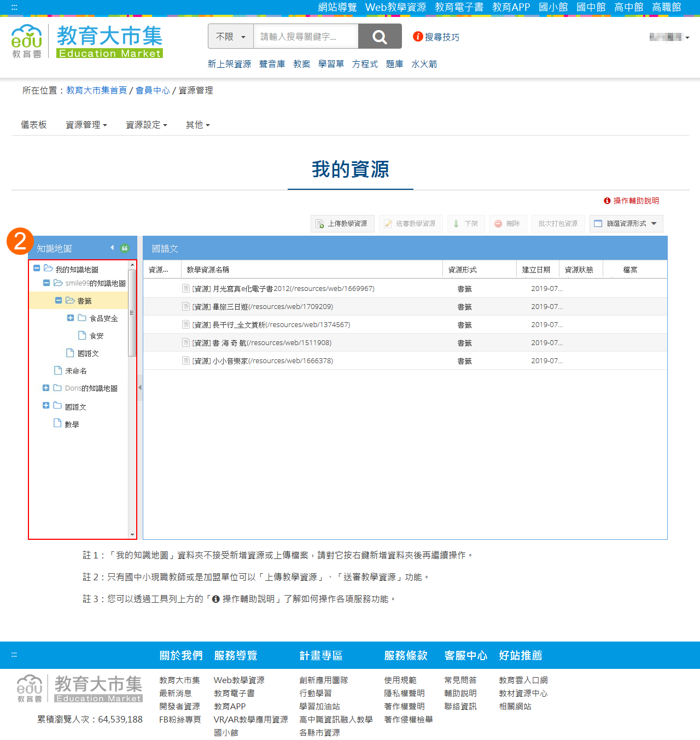Expand the root-level 國語文 folder node
This screenshot has width=700, height=740.
(46, 405)
